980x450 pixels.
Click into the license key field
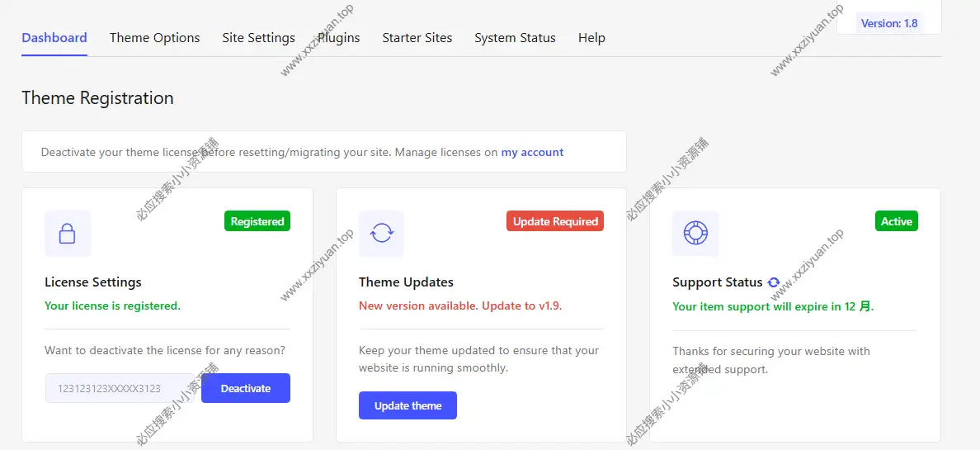coord(120,388)
